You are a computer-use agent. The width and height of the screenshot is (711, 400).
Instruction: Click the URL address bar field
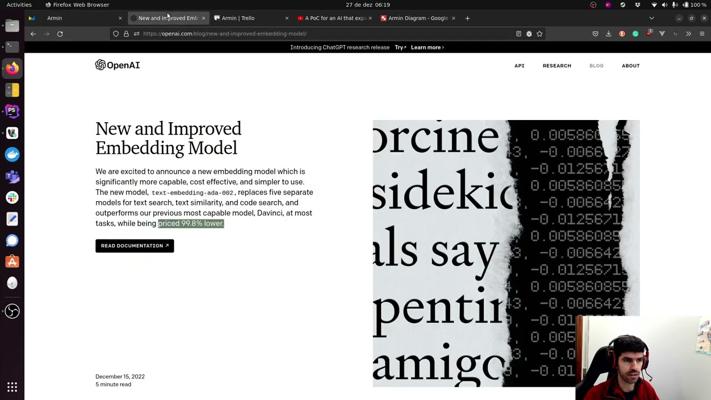click(x=326, y=34)
